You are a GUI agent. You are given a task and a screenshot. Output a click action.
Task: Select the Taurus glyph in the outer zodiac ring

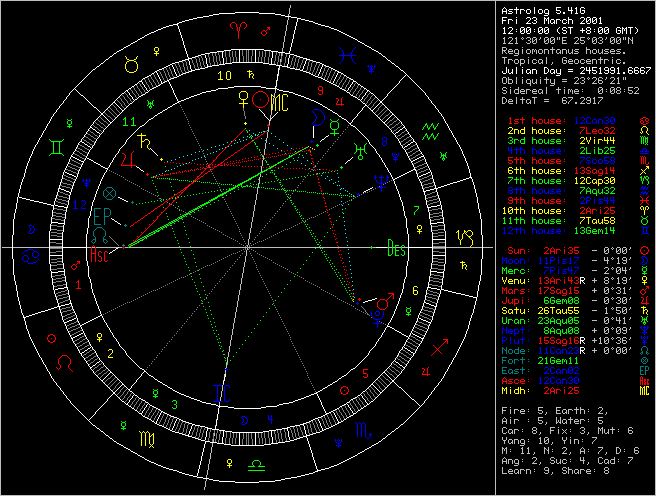point(132,67)
